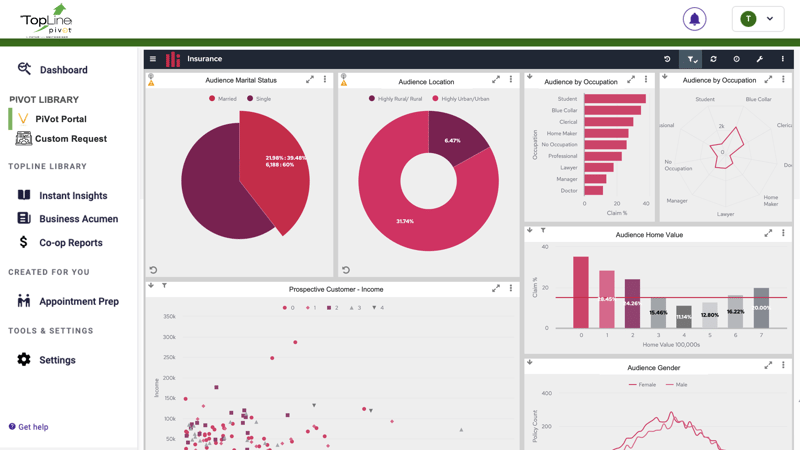Click drill-down arrow on Occupation bar chart
This screenshot has width=800, height=450.
[530, 77]
